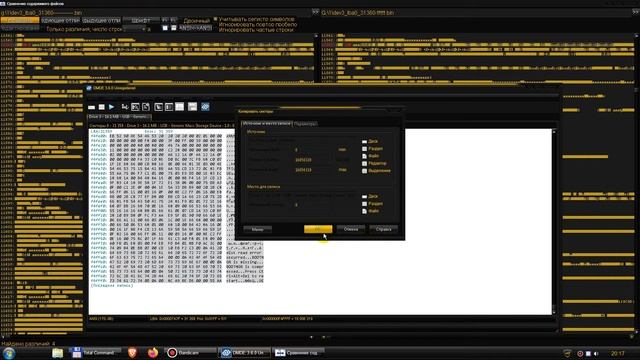Viewport: 640px width, 360px height.
Task: Confirm with the highlighted OK button
Action: (318, 229)
